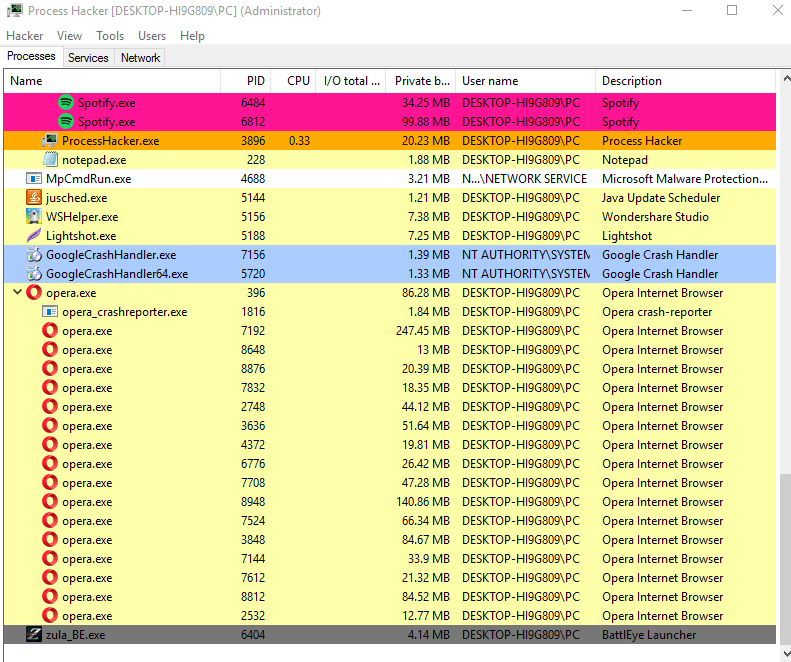Image resolution: width=791 pixels, height=662 pixels.
Task: Click the jusched.exe Java icon
Action: click(x=34, y=197)
